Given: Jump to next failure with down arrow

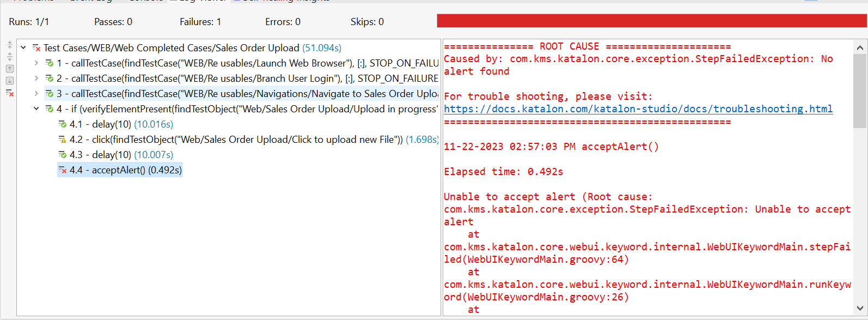Looking at the screenshot, I should coord(10,81).
